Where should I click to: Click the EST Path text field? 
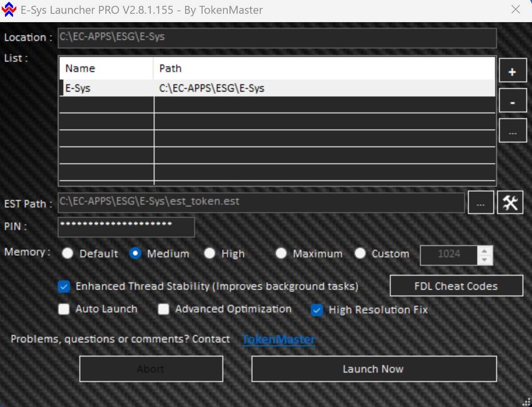[261, 203]
